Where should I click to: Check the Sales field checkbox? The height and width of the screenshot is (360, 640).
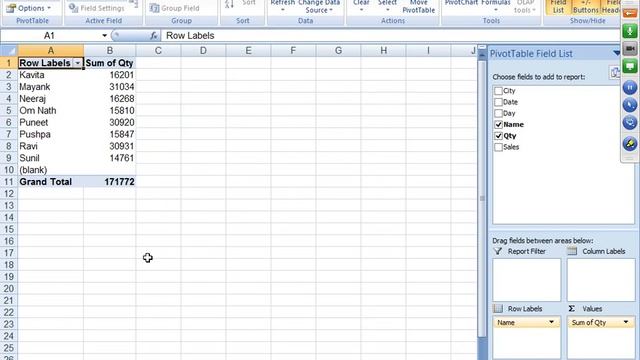[x=498, y=147]
